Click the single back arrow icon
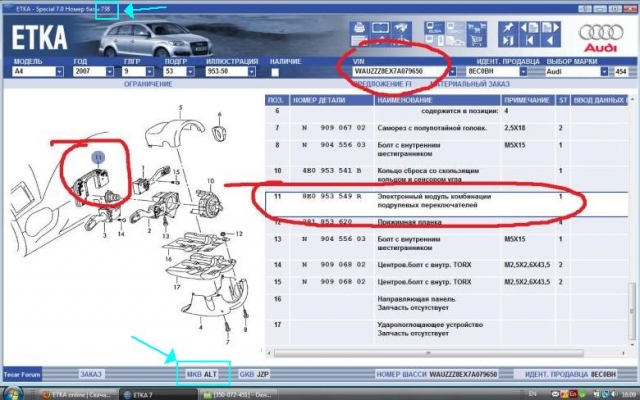The width and height of the screenshot is (640, 400). (550, 40)
